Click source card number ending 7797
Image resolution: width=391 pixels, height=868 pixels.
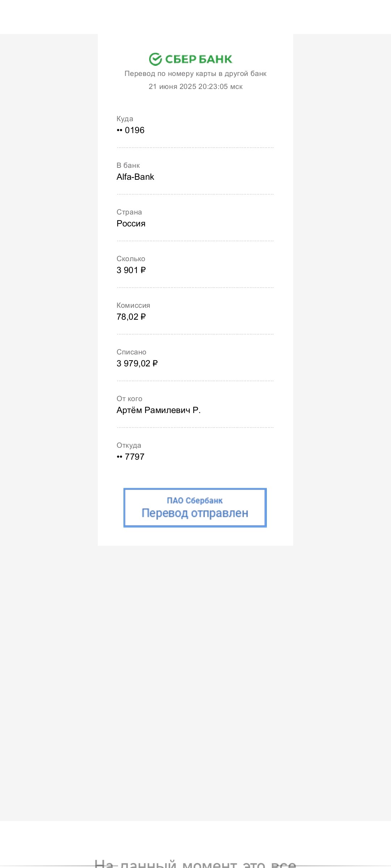click(130, 457)
